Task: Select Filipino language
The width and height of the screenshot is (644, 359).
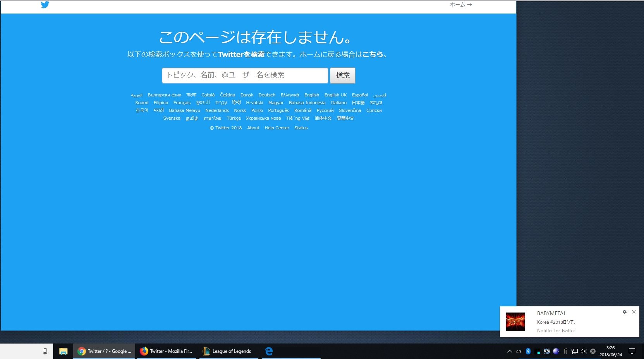Action: (x=161, y=103)
